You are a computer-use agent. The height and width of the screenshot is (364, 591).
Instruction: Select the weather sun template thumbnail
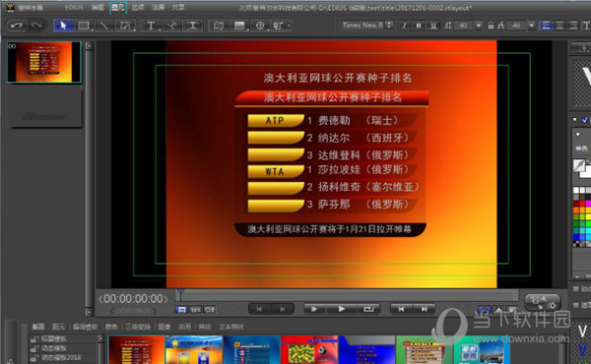[x=194, y=349]
